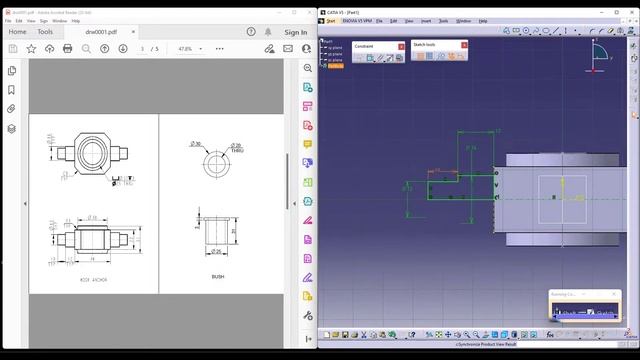Open the bookmarks panel in Acrobat
The image size is (640, 360).
pyautogui.click(x=11, y=90)
